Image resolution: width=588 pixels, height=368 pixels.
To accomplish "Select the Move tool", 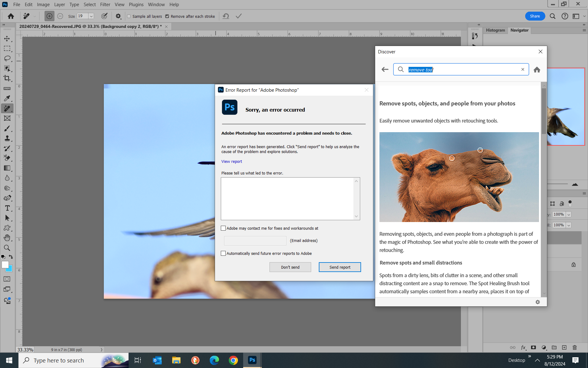I will [8, 39].
